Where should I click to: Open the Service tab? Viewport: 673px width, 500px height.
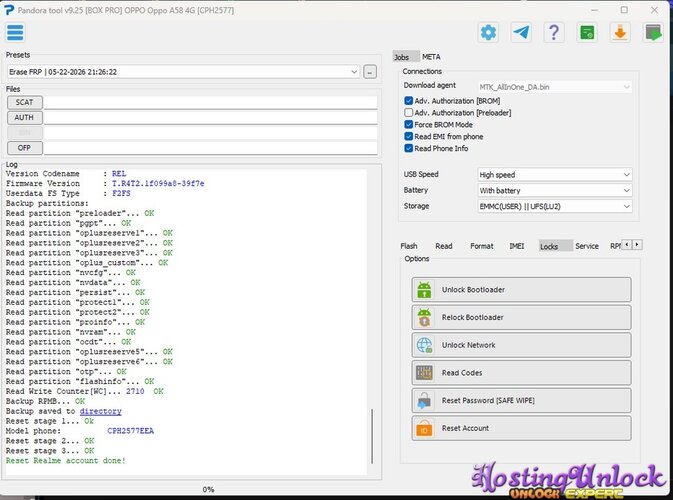587,246
